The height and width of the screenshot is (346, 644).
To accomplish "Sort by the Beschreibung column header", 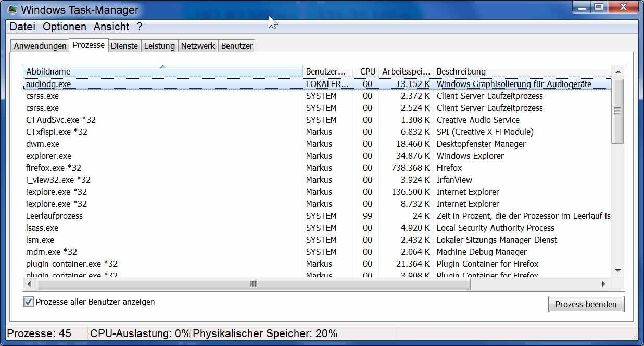I will tap(522, 71).
